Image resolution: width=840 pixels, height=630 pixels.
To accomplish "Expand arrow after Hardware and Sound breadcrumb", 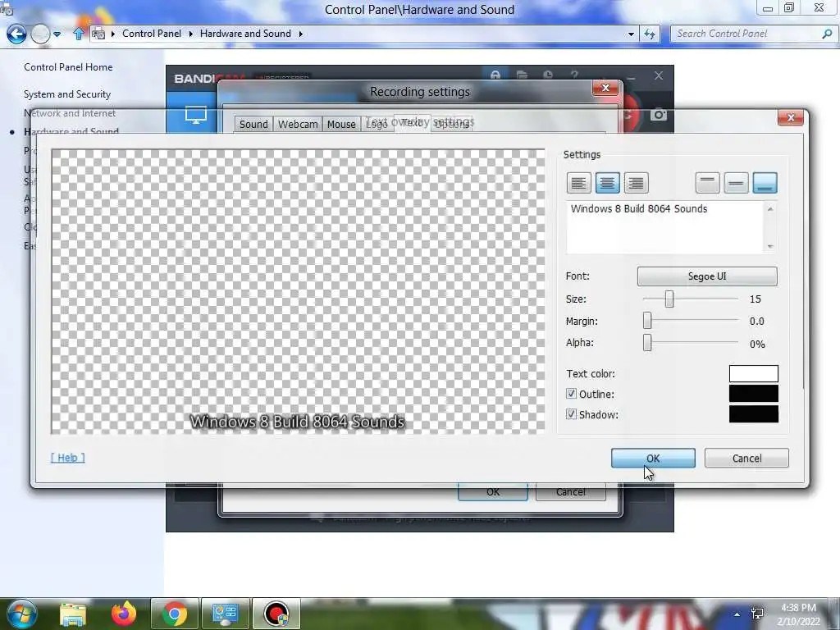I will (300, 34).
